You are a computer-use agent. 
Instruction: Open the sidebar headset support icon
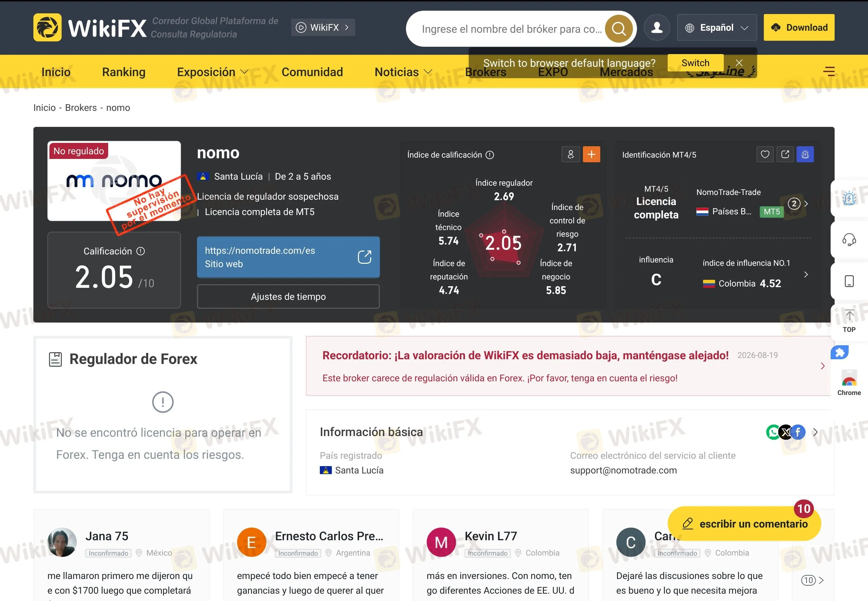point(849,239)
